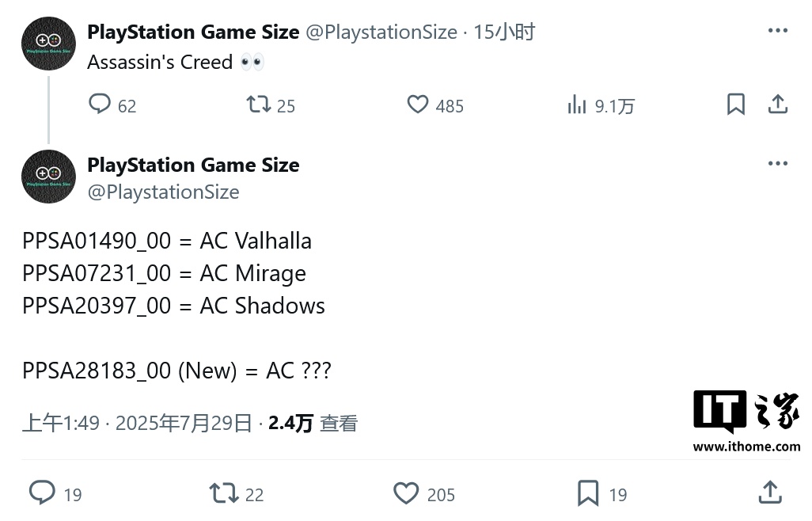The image size is (812, 521).
Task: Open PlayStation Game Size avatar in top tweet
Action: 48,44
